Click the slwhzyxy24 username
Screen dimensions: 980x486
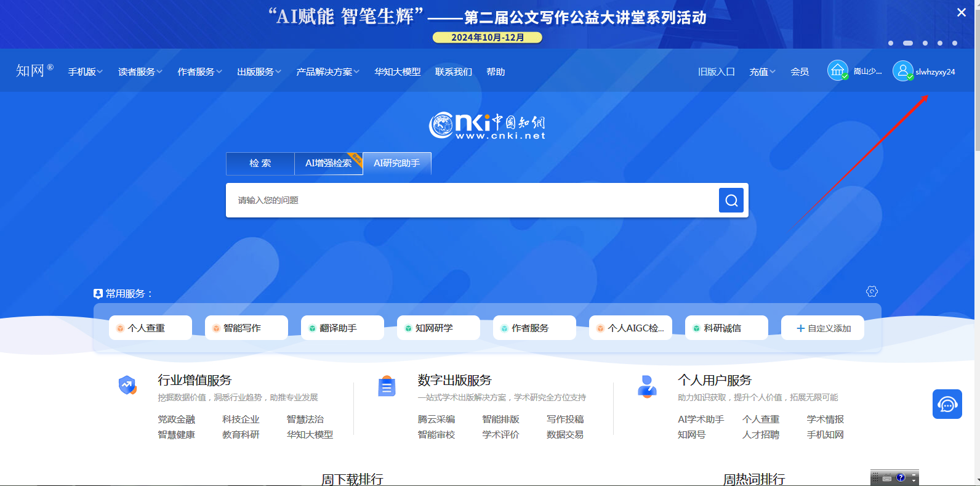pyautogui.click(x=935, y=72)
